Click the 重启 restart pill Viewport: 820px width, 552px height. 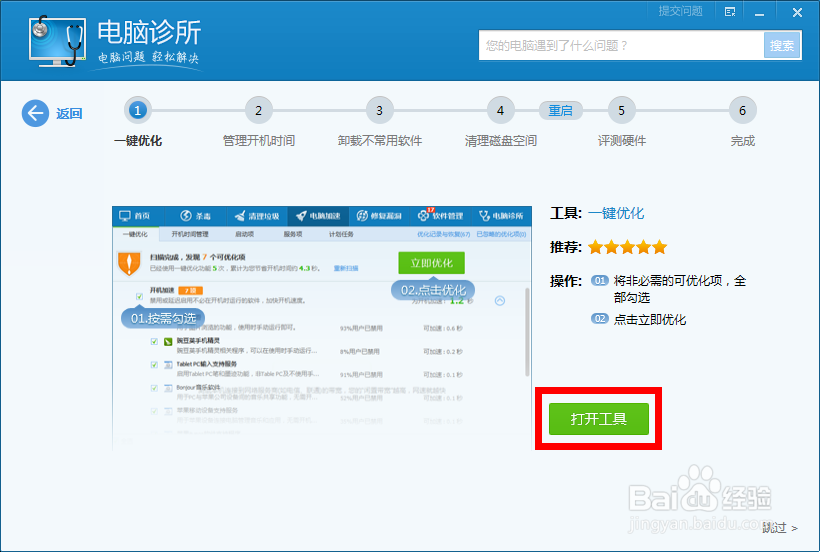[x=560, y=110]
